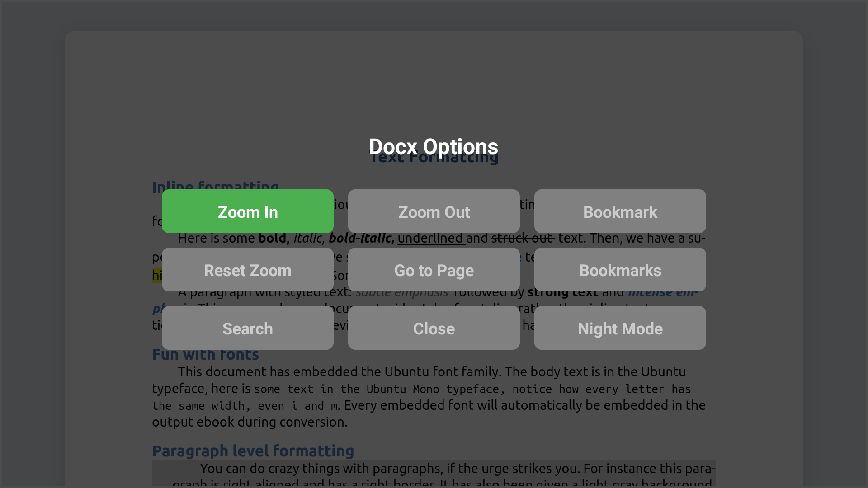Click the Docx Options dialog title

click(434, 146)
